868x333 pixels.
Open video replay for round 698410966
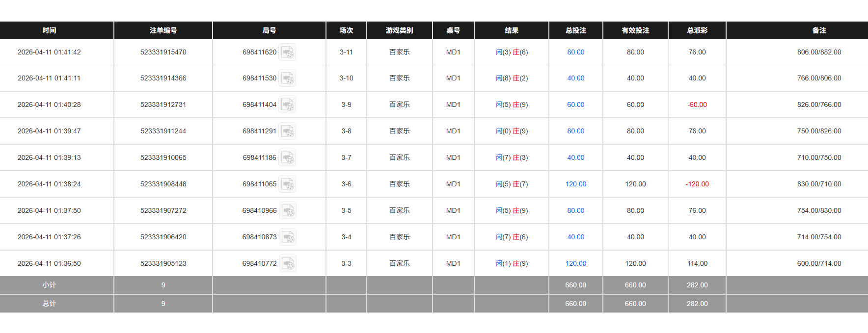(x=288, y=210)
